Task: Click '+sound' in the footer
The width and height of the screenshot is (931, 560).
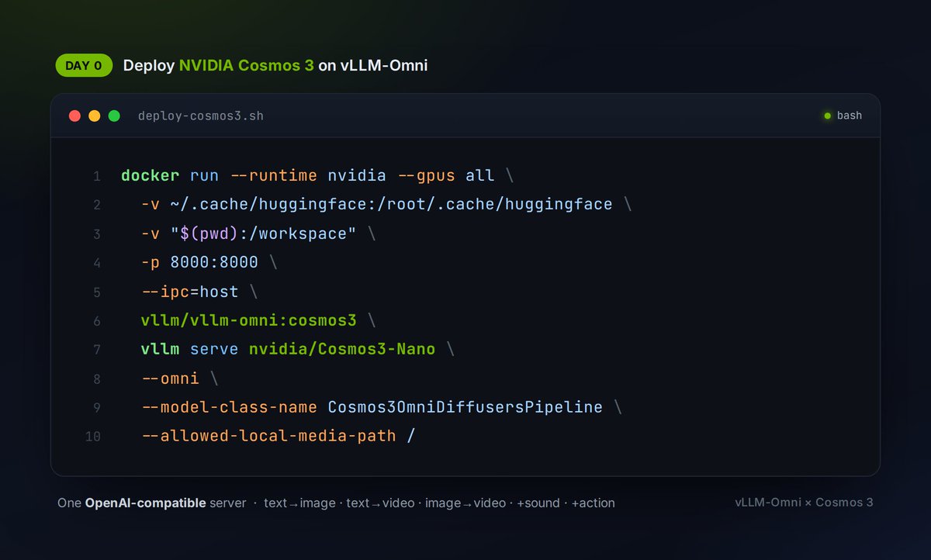Action: (538, 503)
